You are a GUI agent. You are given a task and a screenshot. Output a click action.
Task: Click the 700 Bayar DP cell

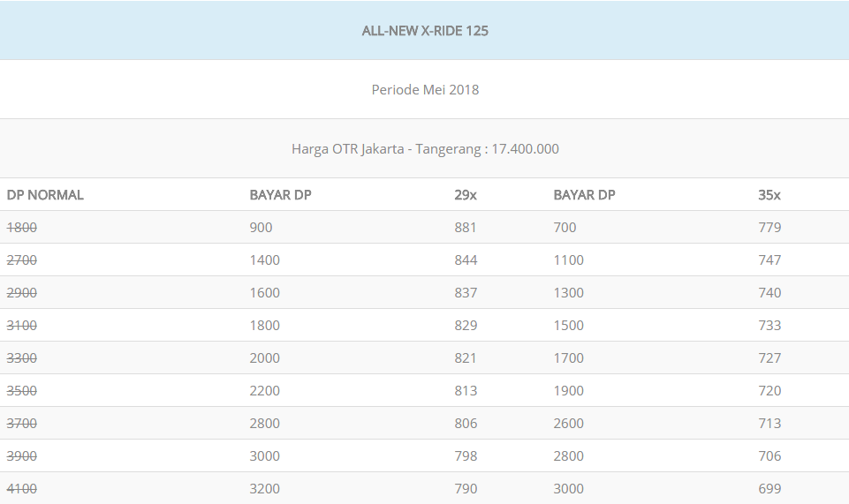tap(565, 228)
